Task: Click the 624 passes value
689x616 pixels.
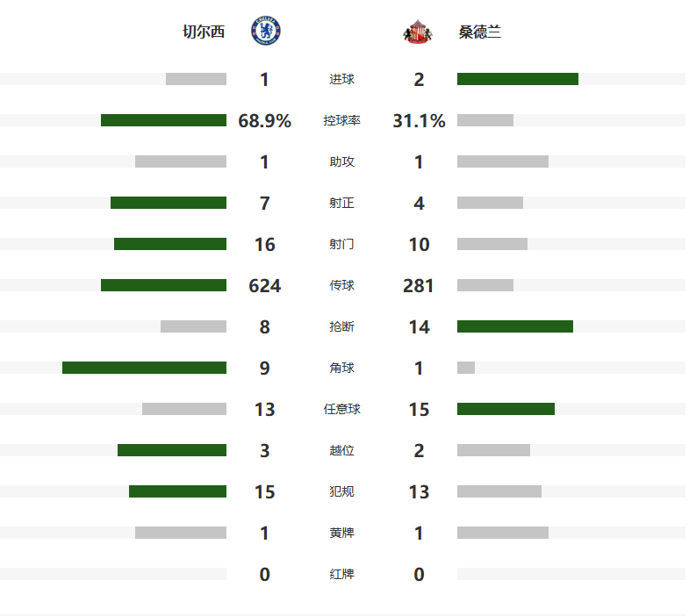Action: tap(265, 286)
